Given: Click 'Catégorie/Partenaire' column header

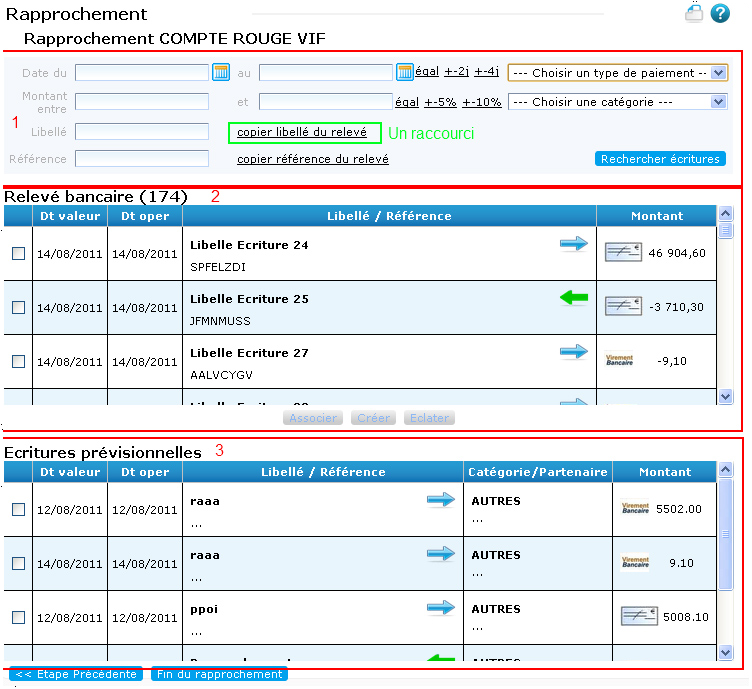Looking at the screenshot, I should tap(538, 472).
